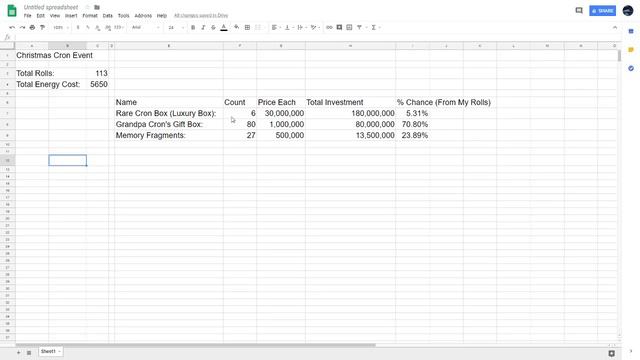Click the merge cells icon
640x360 pixels.
click(258, 27)
